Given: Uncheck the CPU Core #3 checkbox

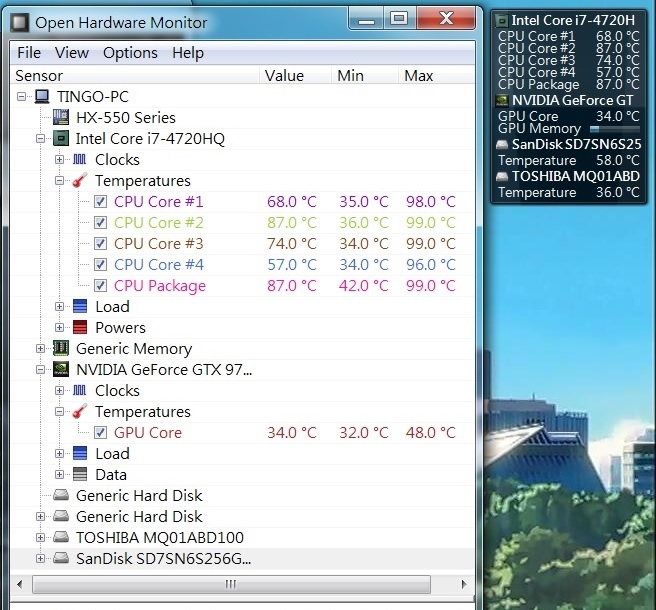Looking at the screenshot, I should (100, 243).
